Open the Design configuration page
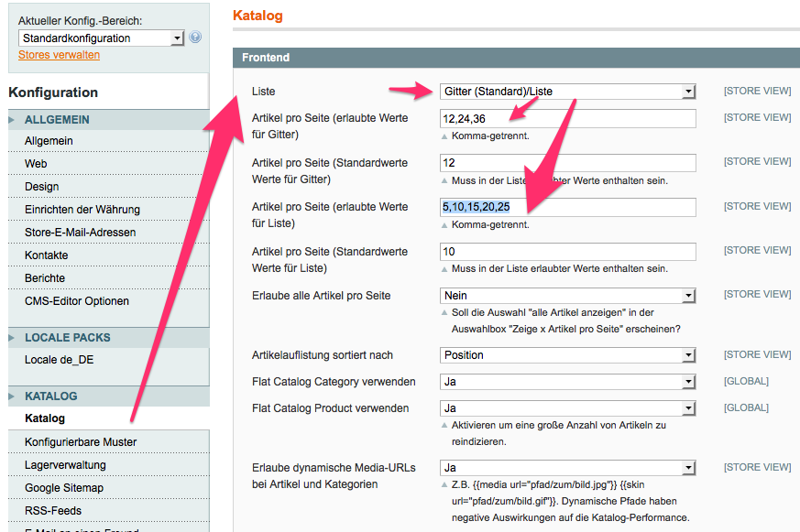Image resolution: width=800 pixels, height=532 pixels. point(42,187)
